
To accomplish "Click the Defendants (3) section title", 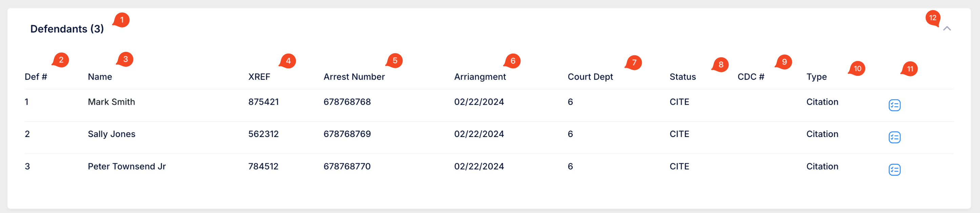I will coord(67,29).
